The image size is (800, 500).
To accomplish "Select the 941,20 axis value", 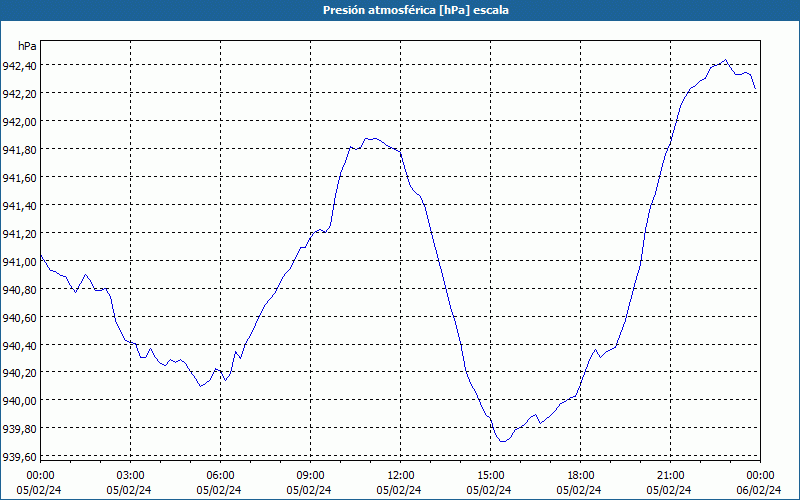I will coord(19,233).
